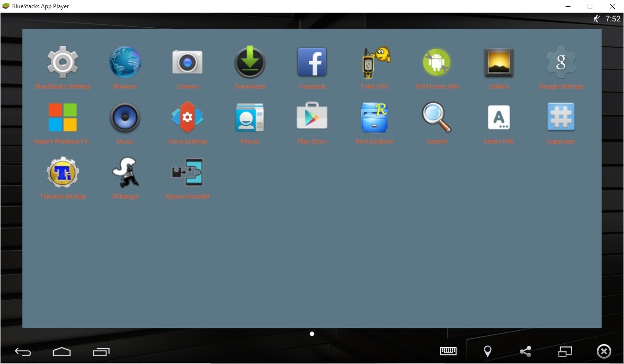This screenshot has width=624, height=364.
Task: Click the 7:52 clock in status bar
Action: (x=613, y=19)
